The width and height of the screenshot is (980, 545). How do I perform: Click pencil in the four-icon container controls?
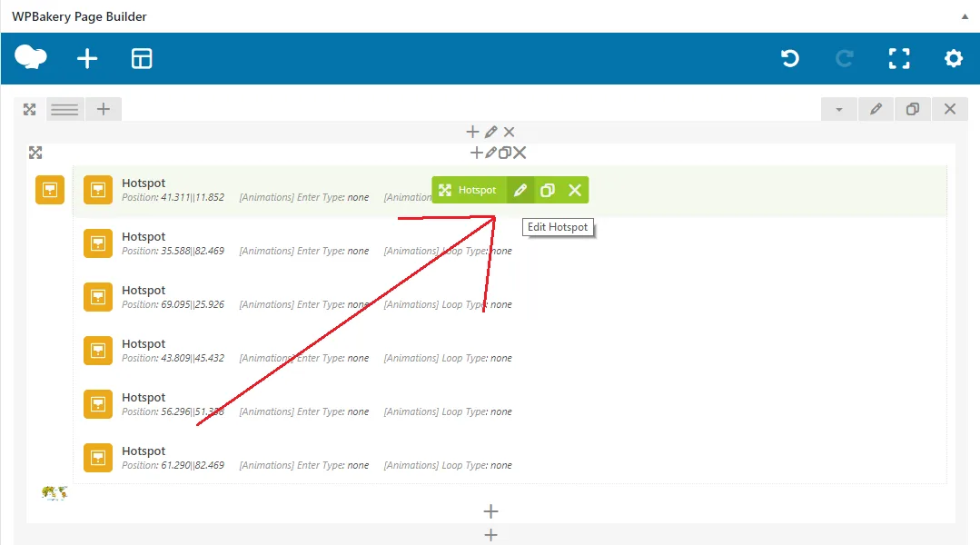tap(490, 153)
